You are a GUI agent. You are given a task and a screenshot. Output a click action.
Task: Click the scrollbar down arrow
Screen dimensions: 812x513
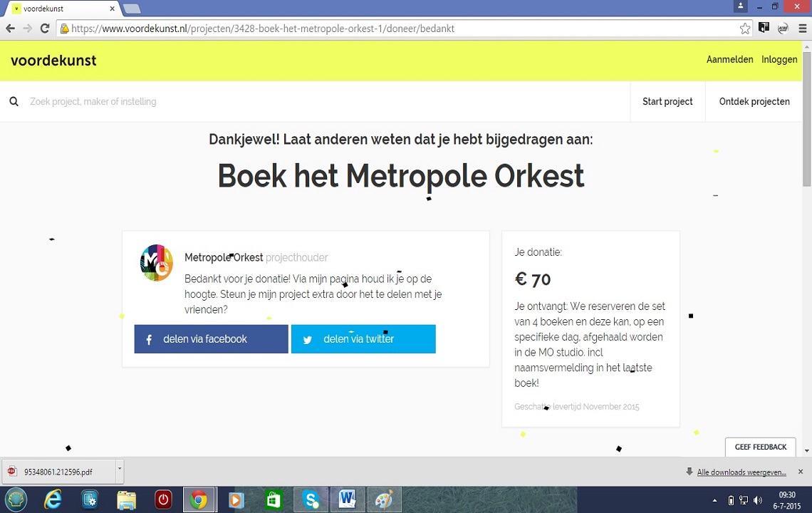807,451
